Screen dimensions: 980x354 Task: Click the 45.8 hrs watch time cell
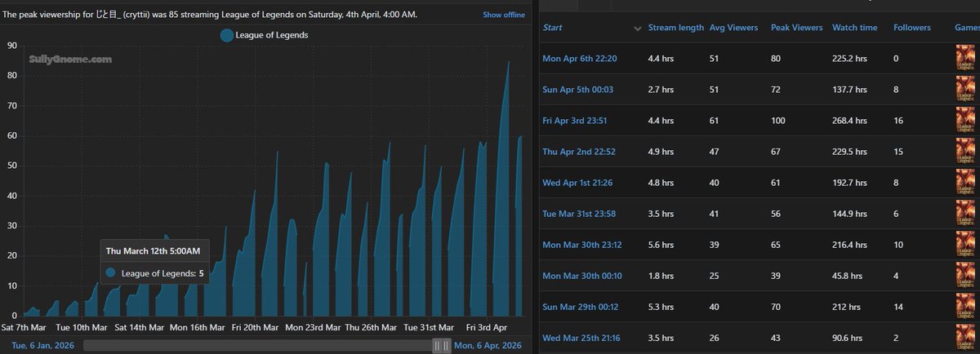tap(849, 276)
